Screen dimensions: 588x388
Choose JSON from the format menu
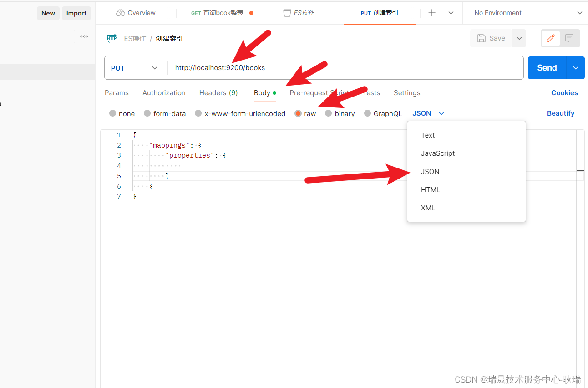(466, 172)
